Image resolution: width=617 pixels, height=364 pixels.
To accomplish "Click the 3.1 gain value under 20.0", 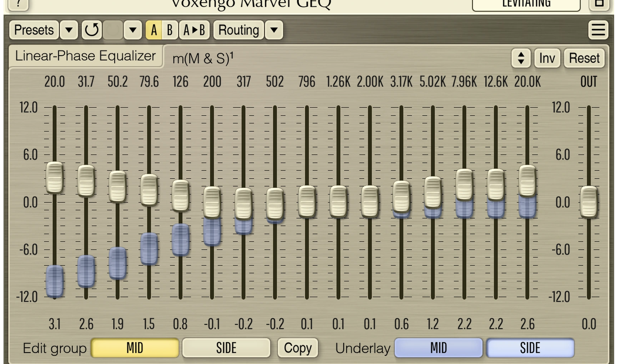I will point(55,324).
